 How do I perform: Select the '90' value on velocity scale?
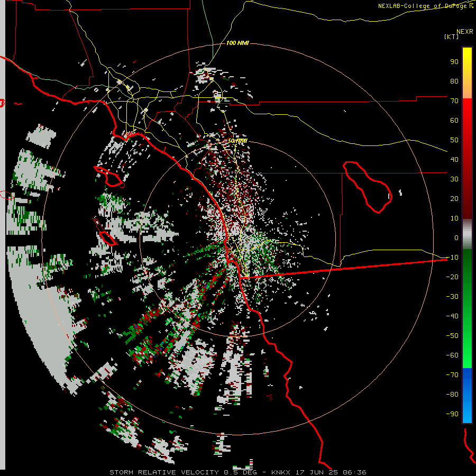454,62
